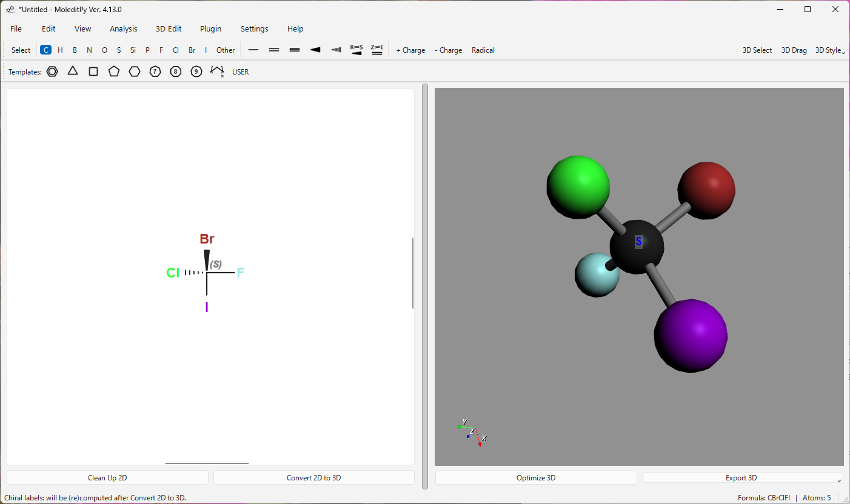Select the 7-membered ring template
Viewport: 850px width, 504px height.
click(x=155, y=71)
